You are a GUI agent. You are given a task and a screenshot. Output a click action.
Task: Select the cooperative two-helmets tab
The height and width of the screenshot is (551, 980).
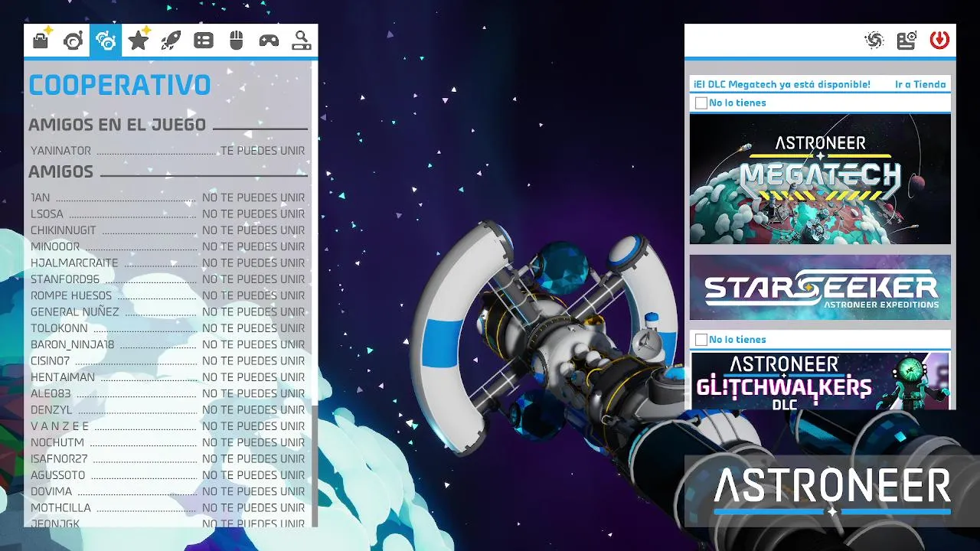(106, 41)
